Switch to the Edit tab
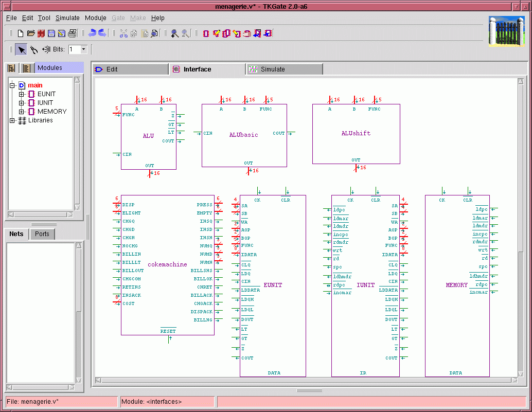Image resolution: width=532 pixels, height=412 pixels. click(112, 69)
